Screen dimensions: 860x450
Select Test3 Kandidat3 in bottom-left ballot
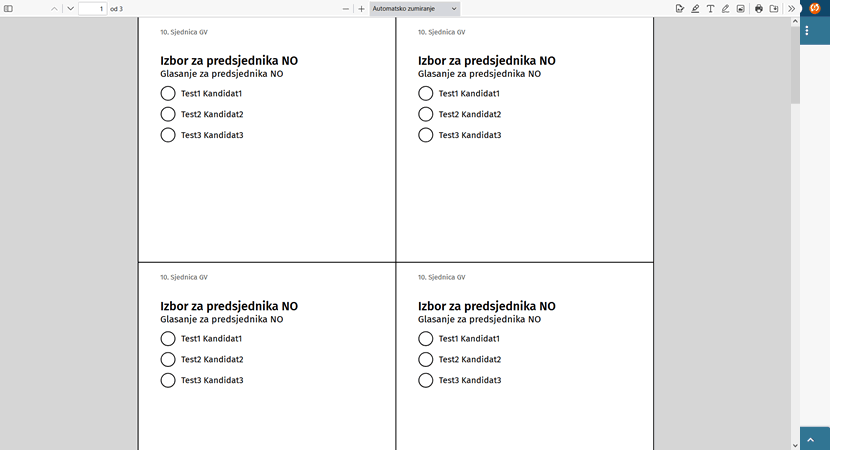pos(168,380)
